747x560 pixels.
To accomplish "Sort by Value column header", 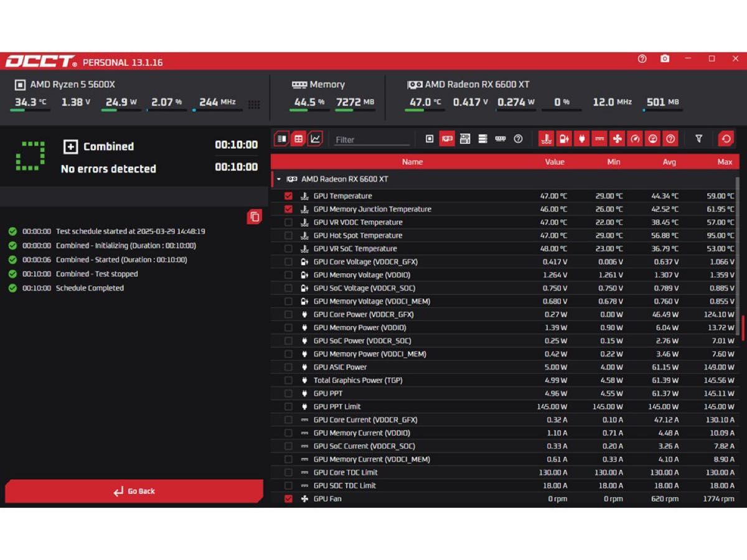I will [555, 162].
